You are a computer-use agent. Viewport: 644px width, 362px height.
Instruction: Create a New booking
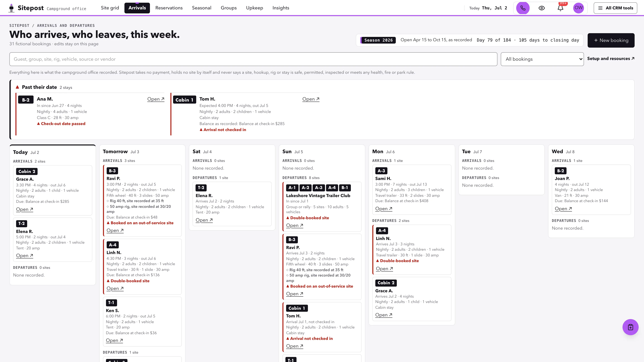pos(611,40)
